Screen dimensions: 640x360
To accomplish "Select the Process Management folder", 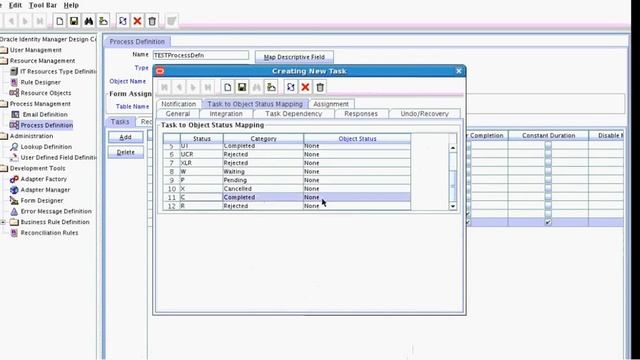I will point(36,104).
